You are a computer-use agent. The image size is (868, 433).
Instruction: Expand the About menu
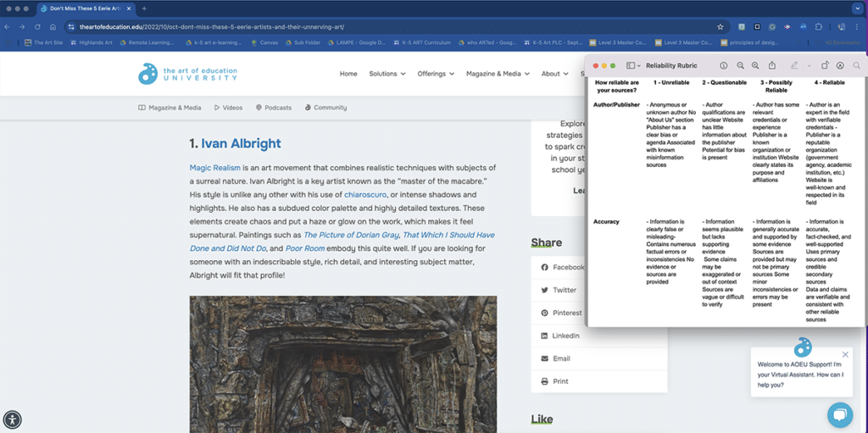click(x=554, y=74)
